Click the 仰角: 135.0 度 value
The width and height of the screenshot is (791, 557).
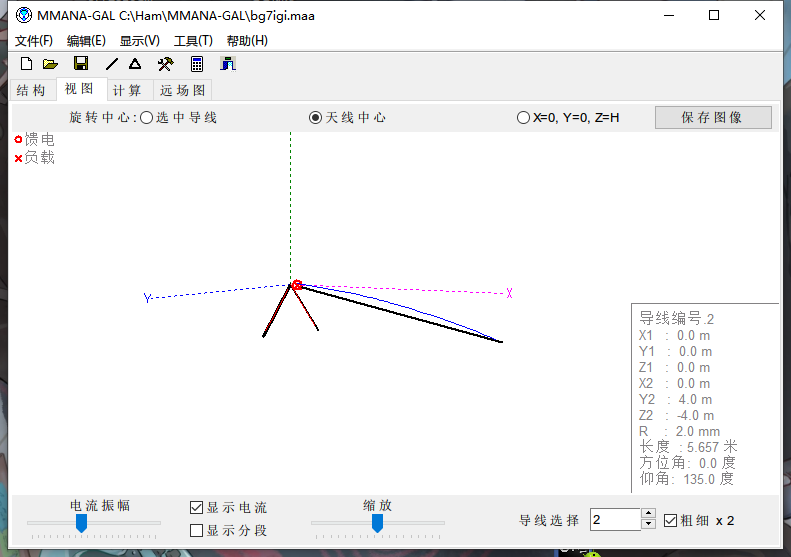pyautogui.click(x=687, y=479)
